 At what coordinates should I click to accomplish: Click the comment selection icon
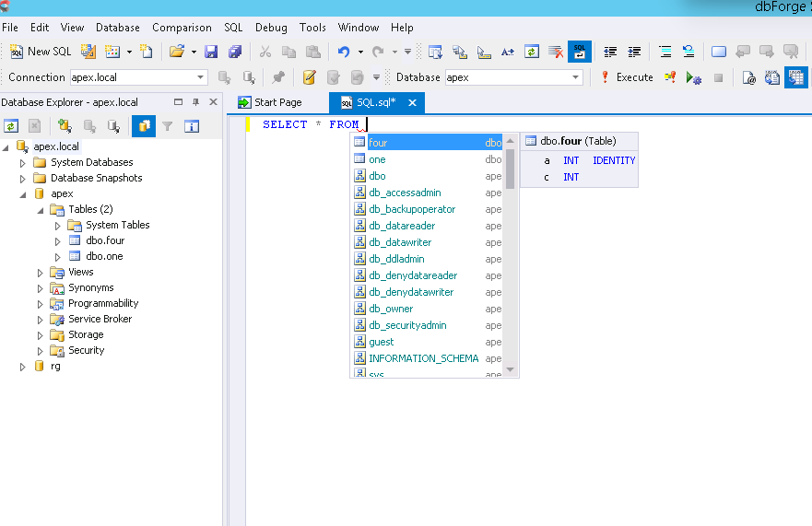tap(665, 52)
